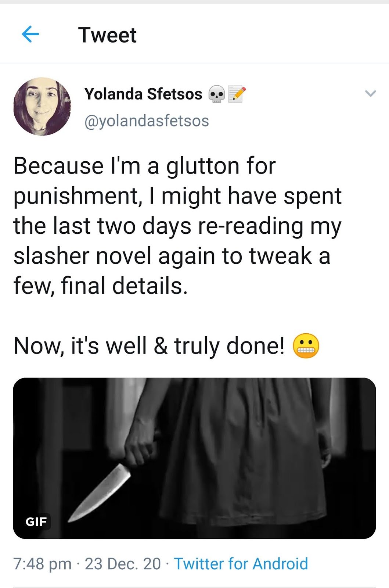This screenshot has height=588, width=389.
Task: Tap the memo pencil emoji beside the name
Action: click(237, 94)
